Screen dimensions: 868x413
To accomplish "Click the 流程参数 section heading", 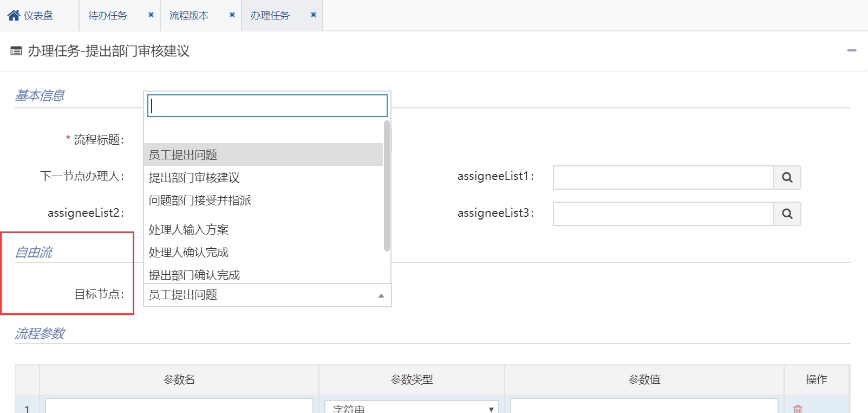I will [40, 333].
